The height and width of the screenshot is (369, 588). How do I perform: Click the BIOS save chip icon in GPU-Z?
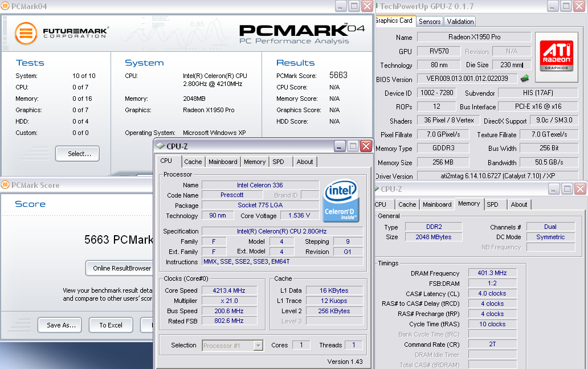click(x=525, y=78)
